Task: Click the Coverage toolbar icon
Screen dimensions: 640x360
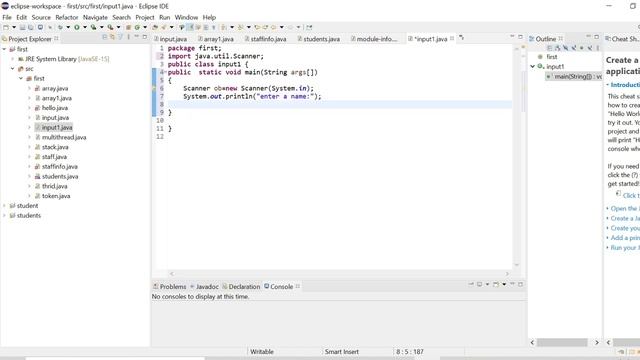Action: pyautogui.click(x=93, y=27)
